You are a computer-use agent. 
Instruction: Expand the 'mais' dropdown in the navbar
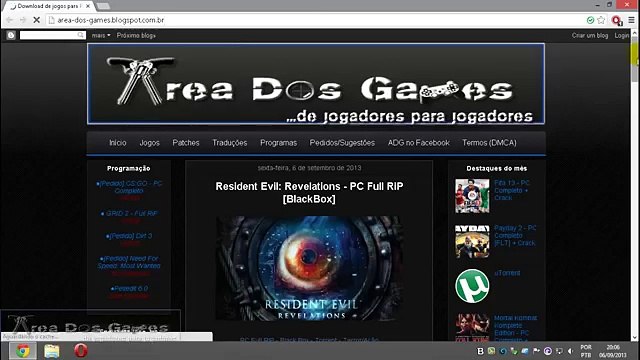pos(101,36)
